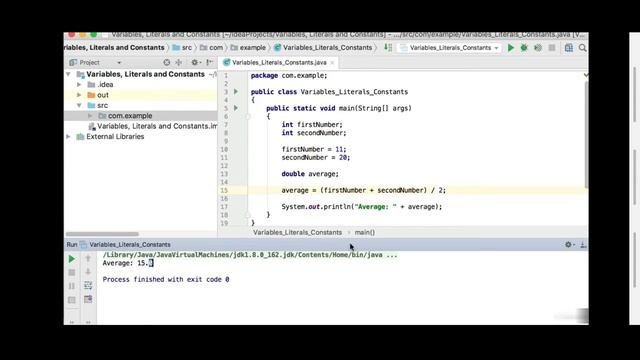
Task: Run Variables_Literals_Constants from the main toolbar
Action: click(511, 48)
